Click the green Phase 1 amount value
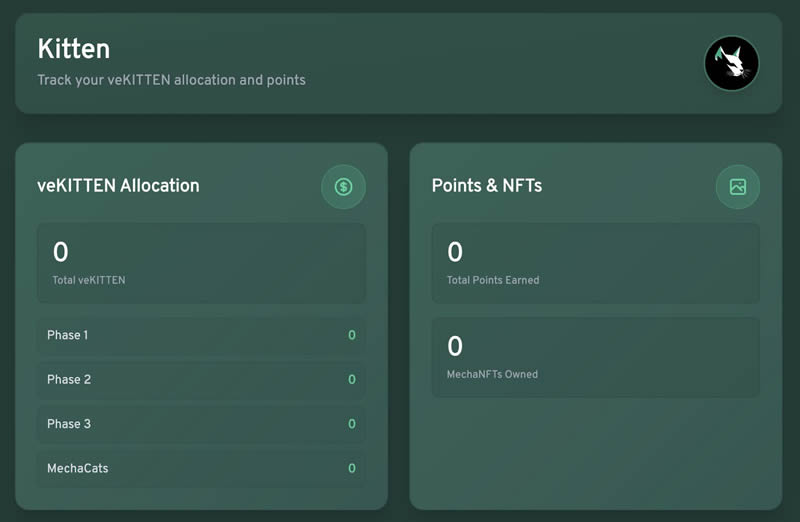This screenshot has width=800, height=522. point(351,336)
